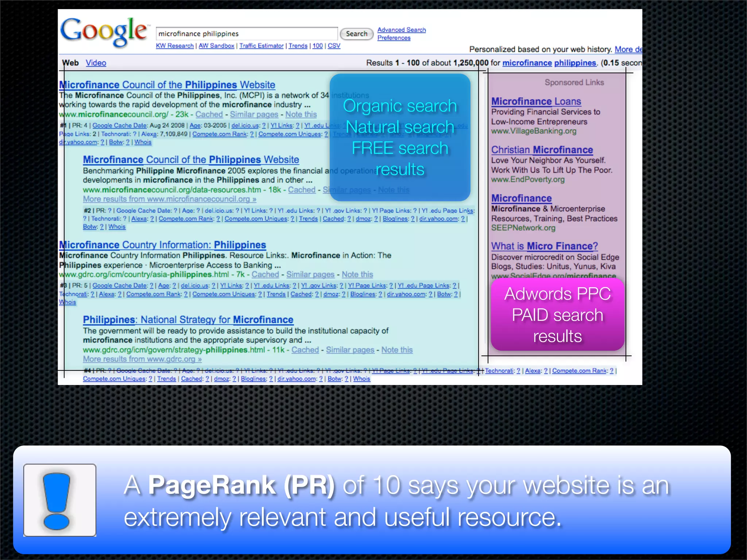Click Organic search callout box

click(400, 137)
